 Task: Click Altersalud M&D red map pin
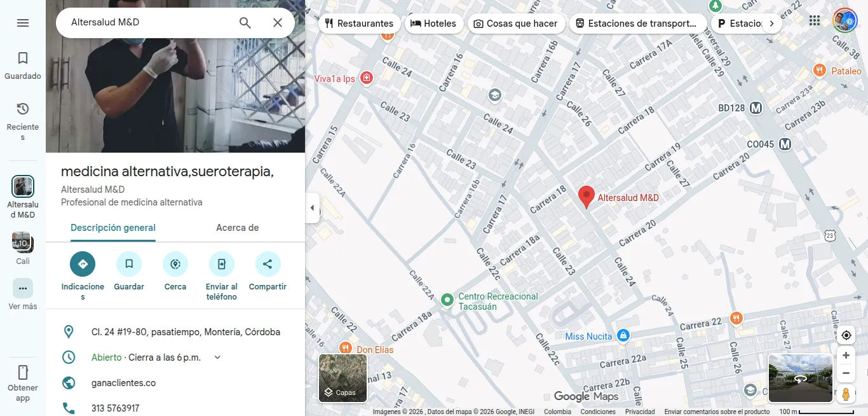pyautogui.click(x=587, y=197)
